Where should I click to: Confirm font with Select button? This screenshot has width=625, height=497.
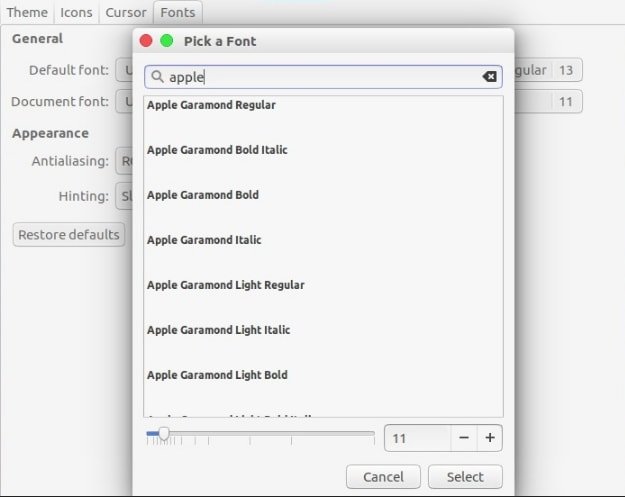point(465,477)
